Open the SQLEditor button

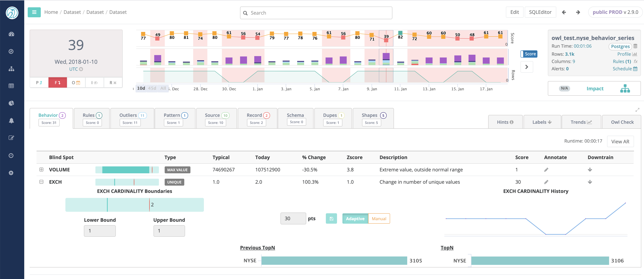point(540,12)
